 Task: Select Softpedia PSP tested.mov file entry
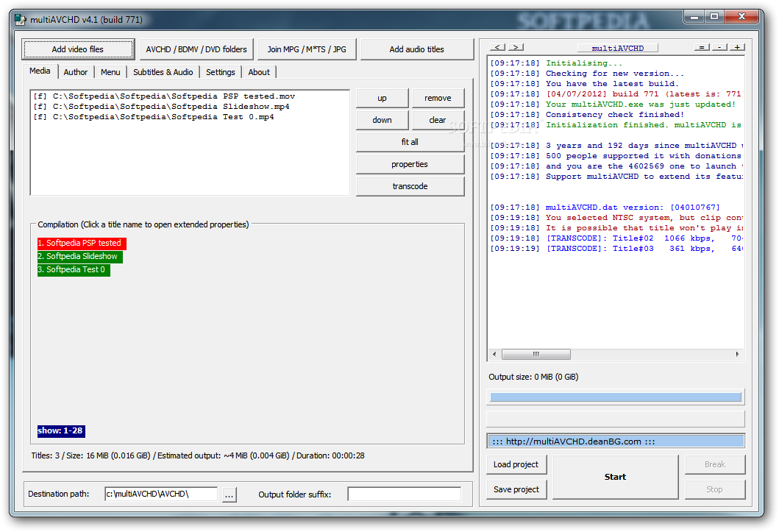click(164, 96)
